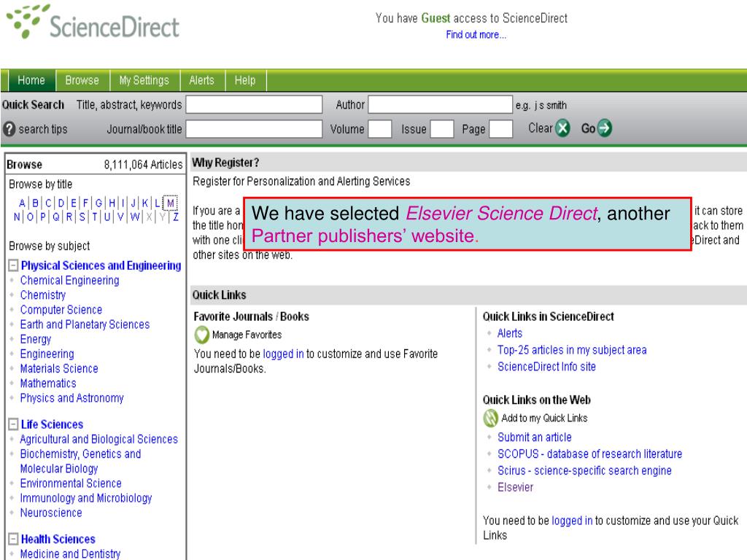
Task: Open the Life Sciences heading link
Action: click(x=52, y=424)
